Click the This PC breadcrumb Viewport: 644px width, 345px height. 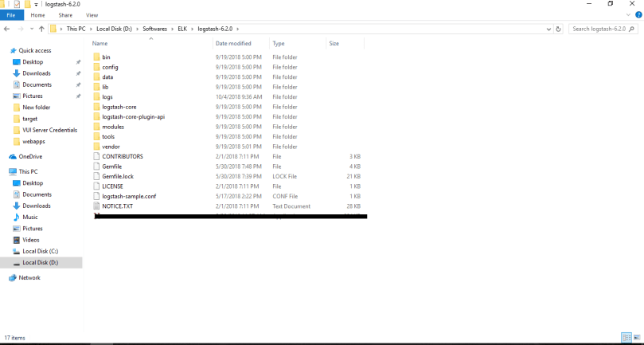click(76, 29)
